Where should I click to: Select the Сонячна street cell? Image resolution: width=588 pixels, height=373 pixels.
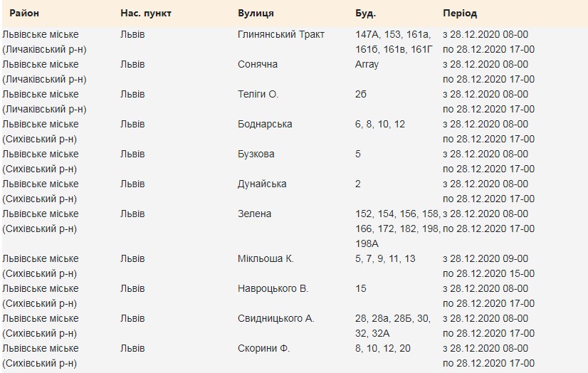(258, 64)
